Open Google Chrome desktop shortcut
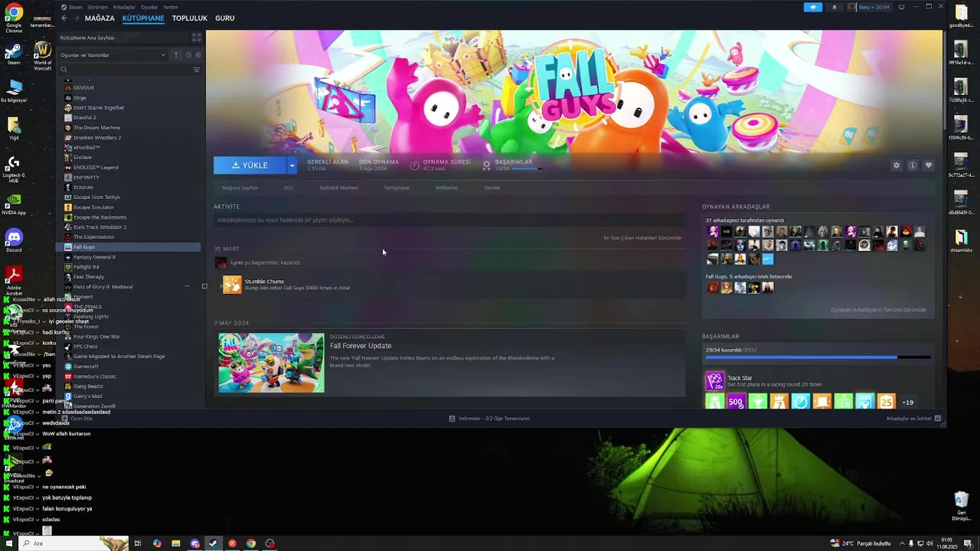This screenshot has height=551, width=980. [x=14, y=18]
